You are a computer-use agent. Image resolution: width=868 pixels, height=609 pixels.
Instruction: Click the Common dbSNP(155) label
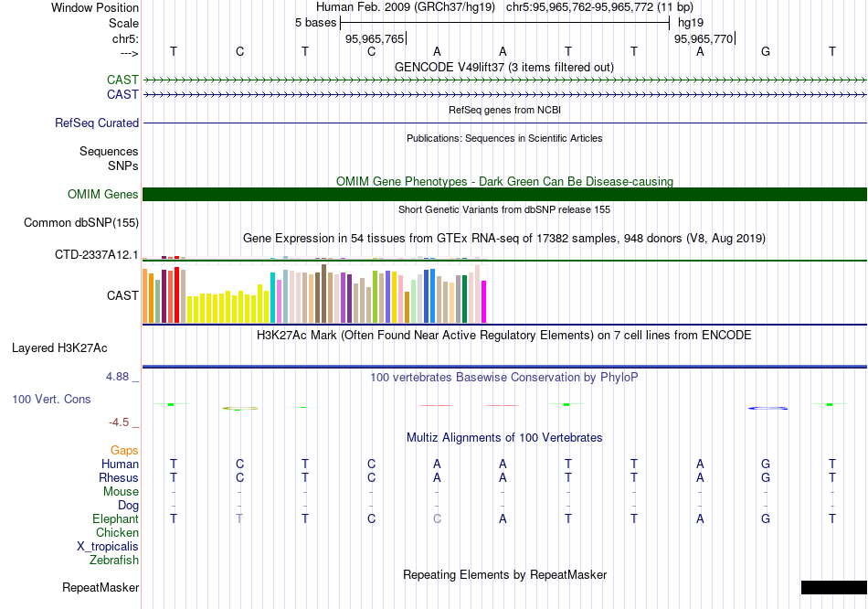click(x=80, y=223)
